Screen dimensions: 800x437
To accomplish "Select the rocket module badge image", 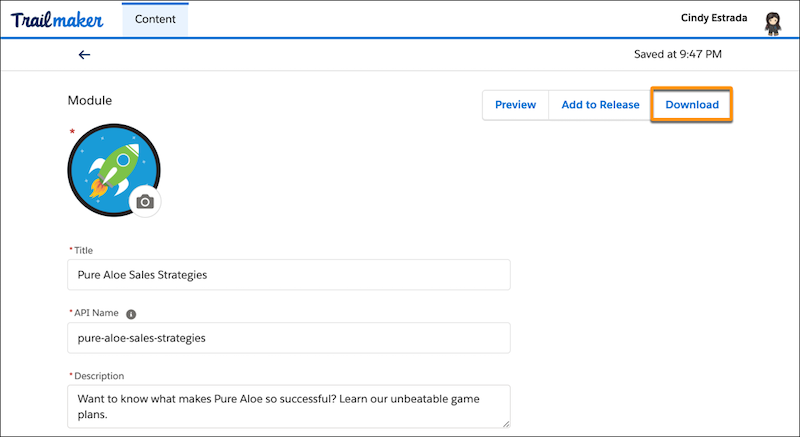I will [114, 170].
